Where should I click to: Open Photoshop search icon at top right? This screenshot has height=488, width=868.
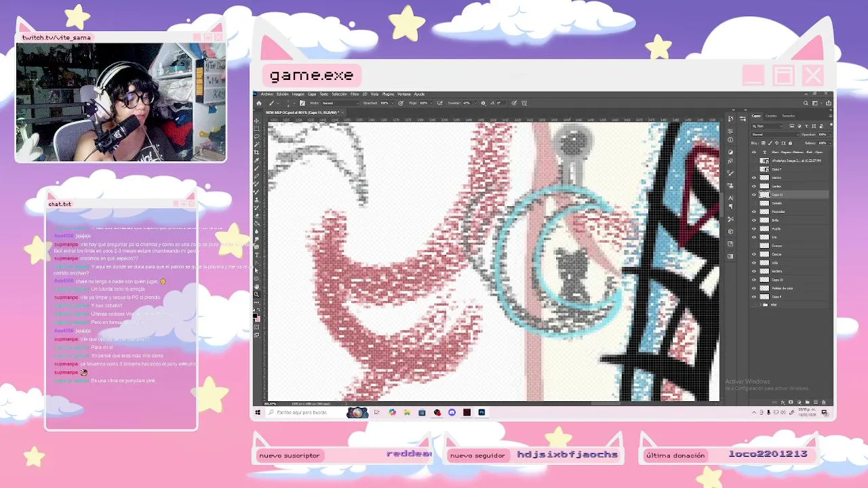coord(806,103)
